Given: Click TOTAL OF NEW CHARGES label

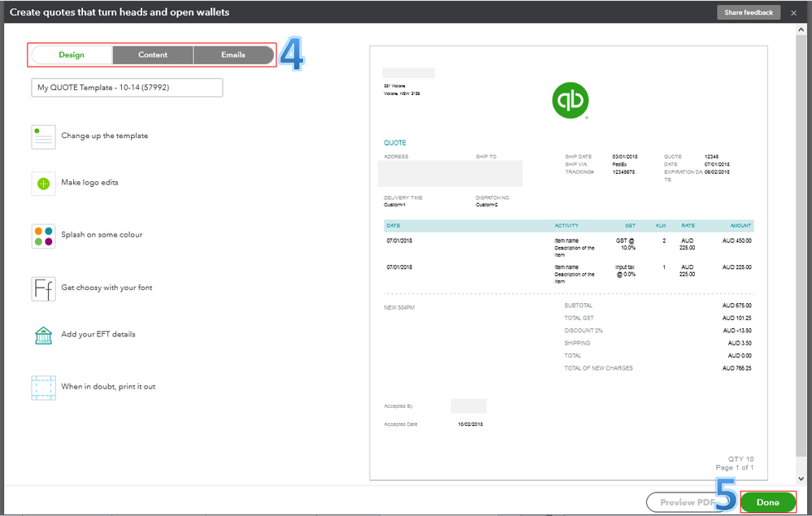Looking at the screenshot, I should (x=599, y=368).
